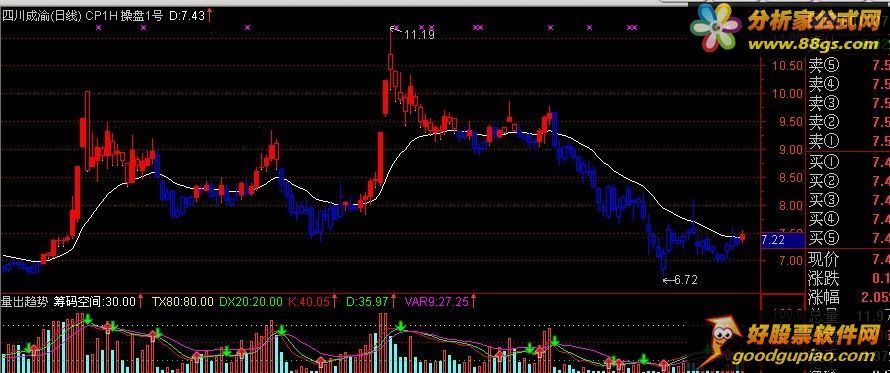Click the red arrow beside D:35.97 indicator
The height and width of the screenshot is (373, 890).
point(392,301)
